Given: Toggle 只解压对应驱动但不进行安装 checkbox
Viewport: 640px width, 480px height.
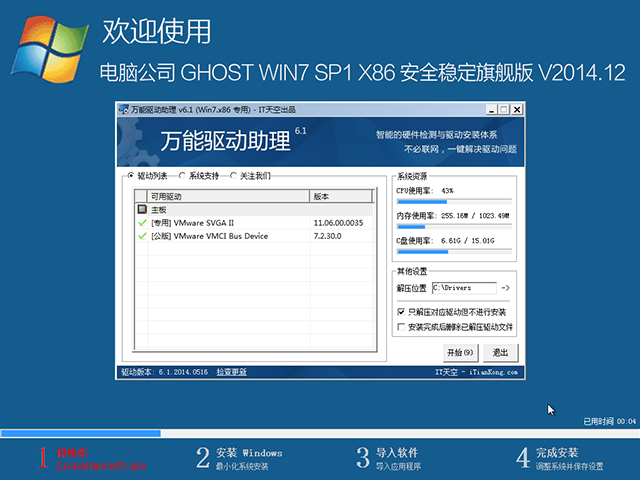Looking at the screenshot, I should point(401,312).
